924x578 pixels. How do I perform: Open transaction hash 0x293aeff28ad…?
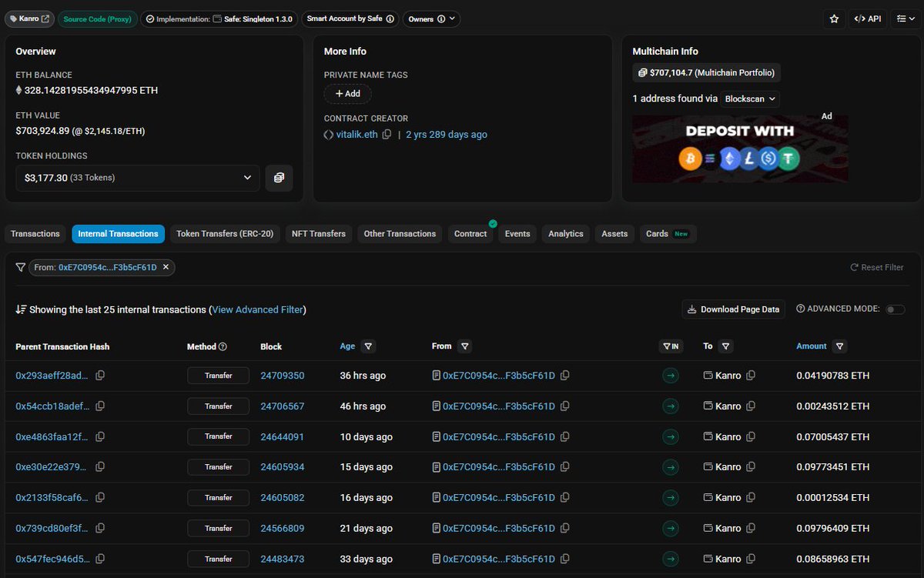[x=52, y=376]
